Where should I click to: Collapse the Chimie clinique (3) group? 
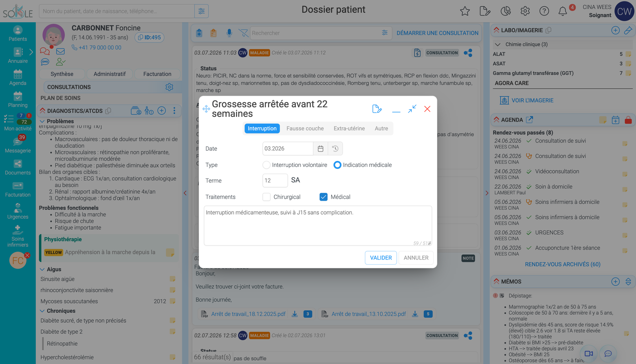pyautogui.click(x=497, y=45)
